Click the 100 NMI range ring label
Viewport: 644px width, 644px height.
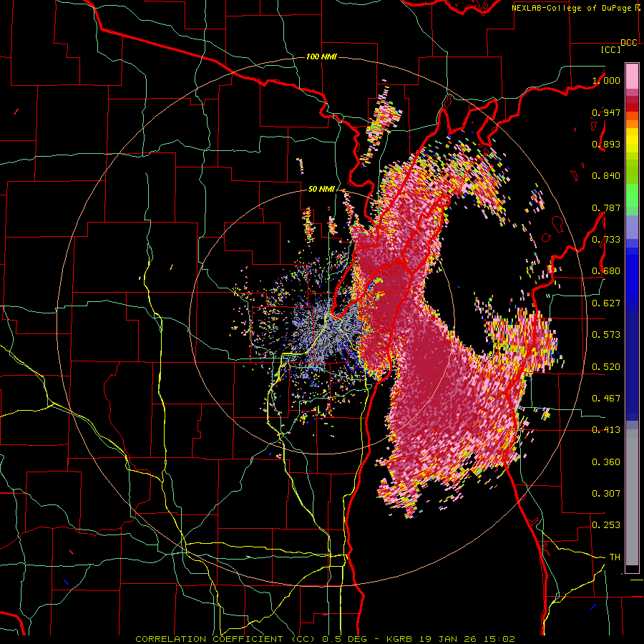(x=321, y=57)
